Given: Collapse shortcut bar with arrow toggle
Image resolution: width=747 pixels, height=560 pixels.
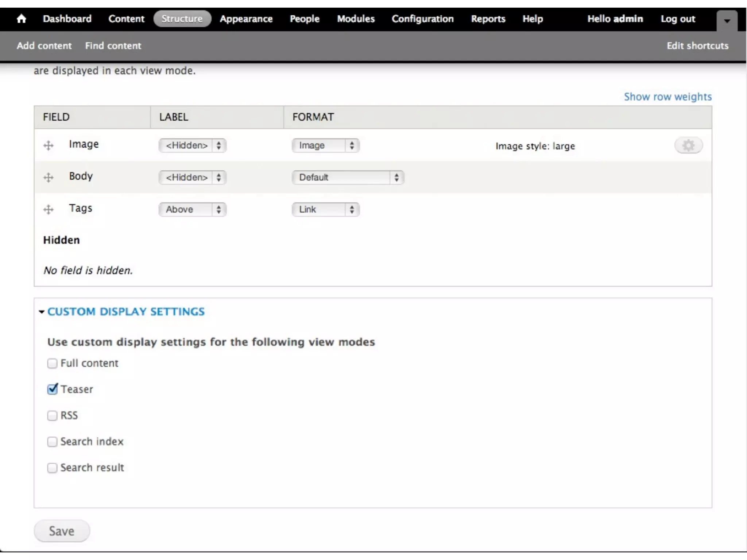Looking at the screenshot, I should click(727, 21).
